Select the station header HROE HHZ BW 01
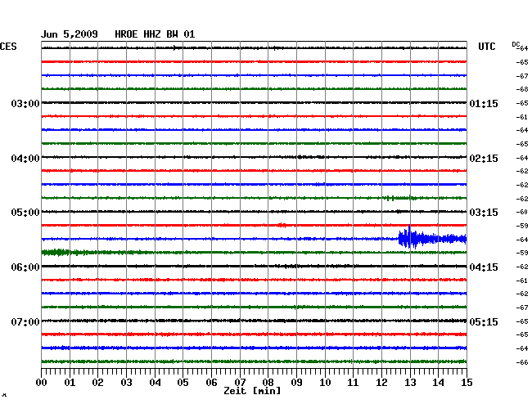The width and height of the screenshot is (532, 404). point(155,34)
